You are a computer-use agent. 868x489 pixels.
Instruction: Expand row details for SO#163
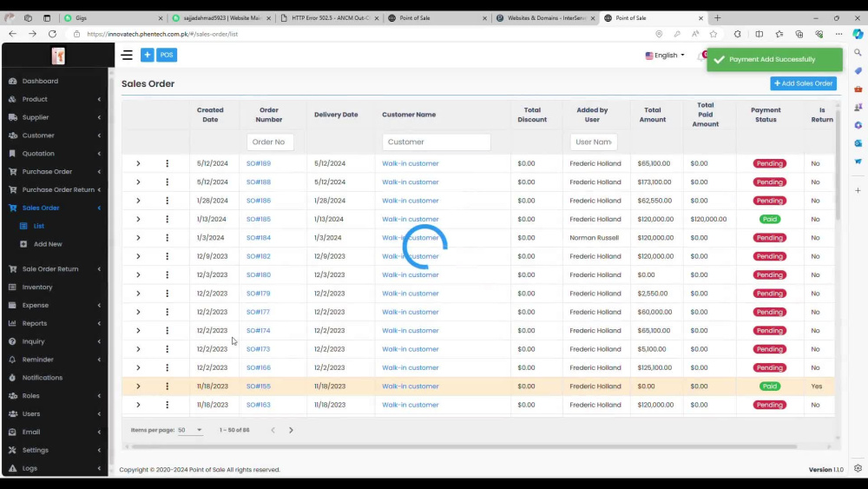click(x=138, y=405)
